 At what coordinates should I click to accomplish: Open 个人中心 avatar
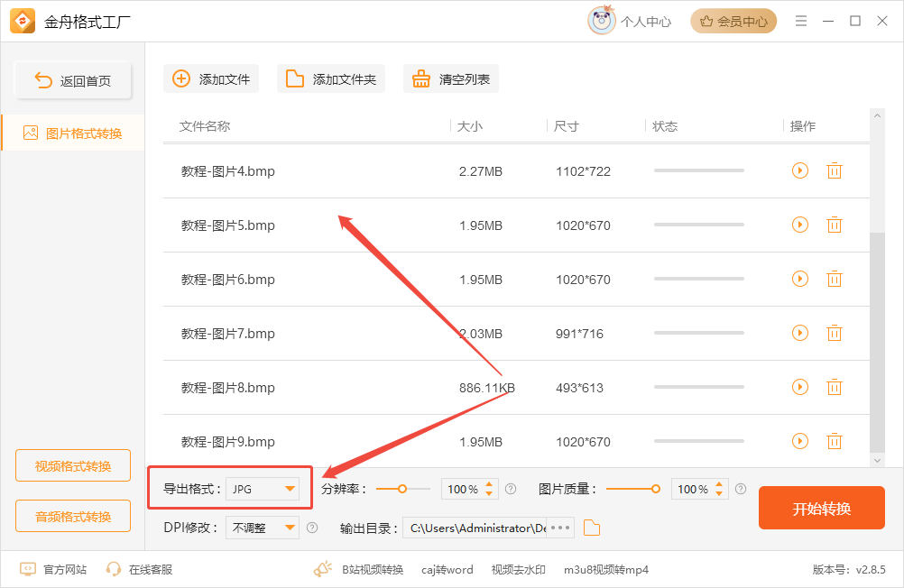click(602, 21)
